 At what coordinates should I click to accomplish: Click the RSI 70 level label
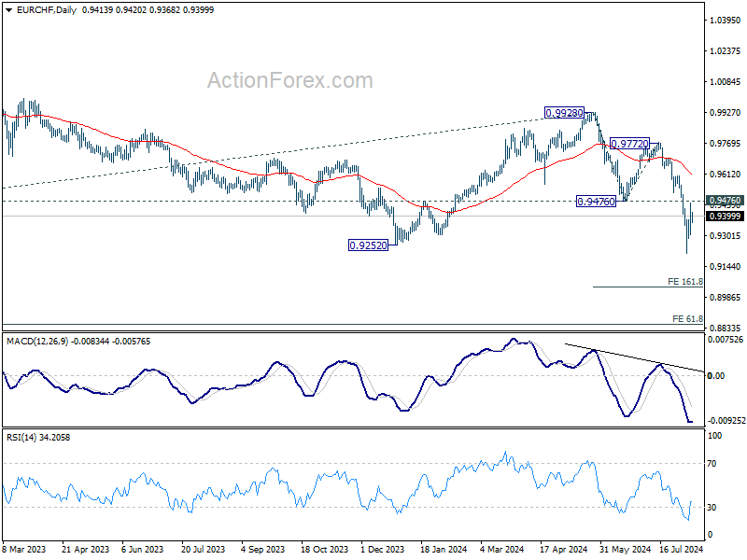tap(712, 463)
